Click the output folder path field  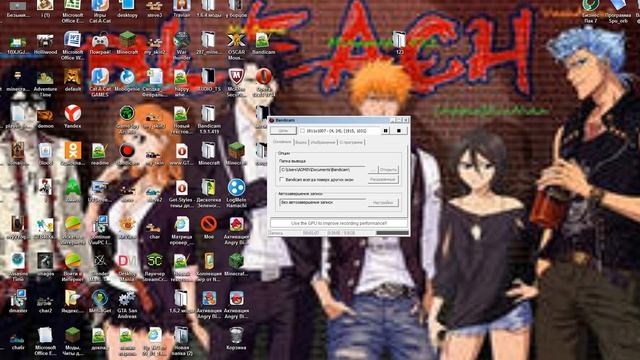click(323, 169)
